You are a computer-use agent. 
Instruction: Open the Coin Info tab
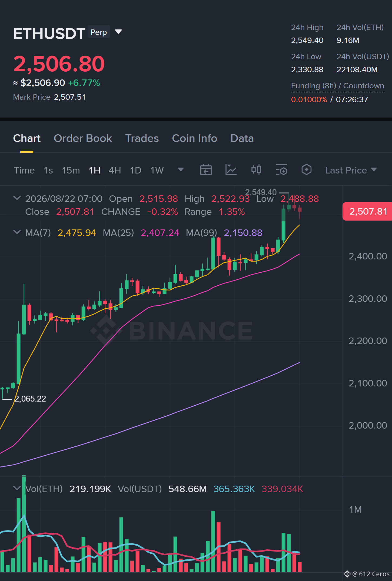[195, 138]
